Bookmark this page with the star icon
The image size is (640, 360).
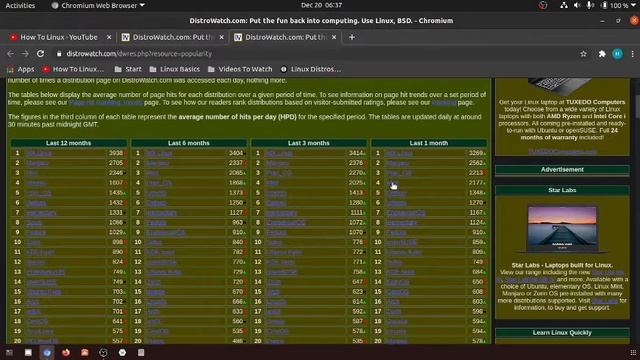point(584,54)
